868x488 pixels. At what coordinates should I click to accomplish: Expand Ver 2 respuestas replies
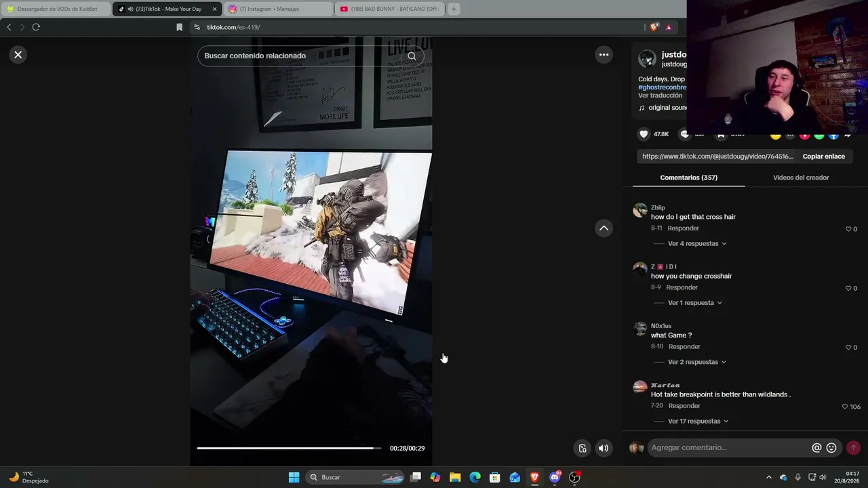[697, 362]
